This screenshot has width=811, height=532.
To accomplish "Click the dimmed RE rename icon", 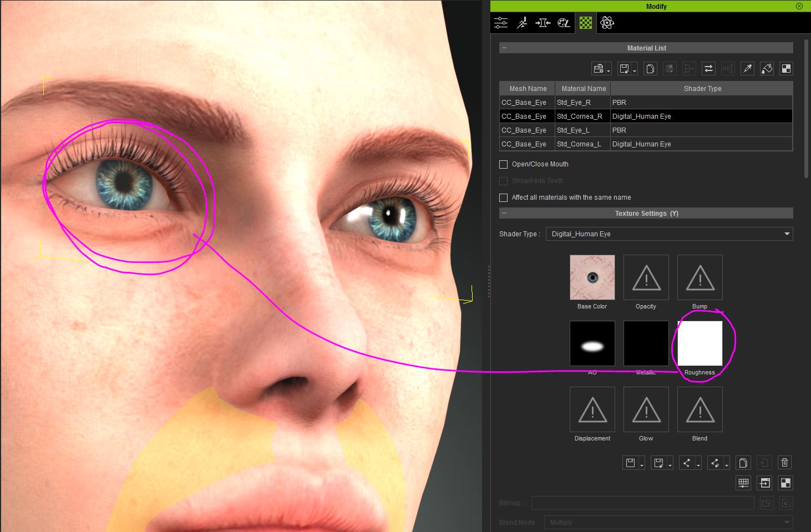I will (x=728, y=69).
